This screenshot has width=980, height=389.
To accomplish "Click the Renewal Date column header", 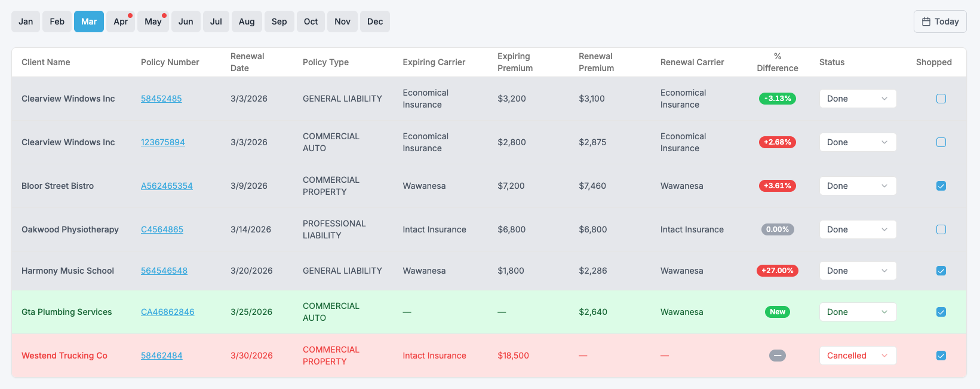I will pos(247,62).
